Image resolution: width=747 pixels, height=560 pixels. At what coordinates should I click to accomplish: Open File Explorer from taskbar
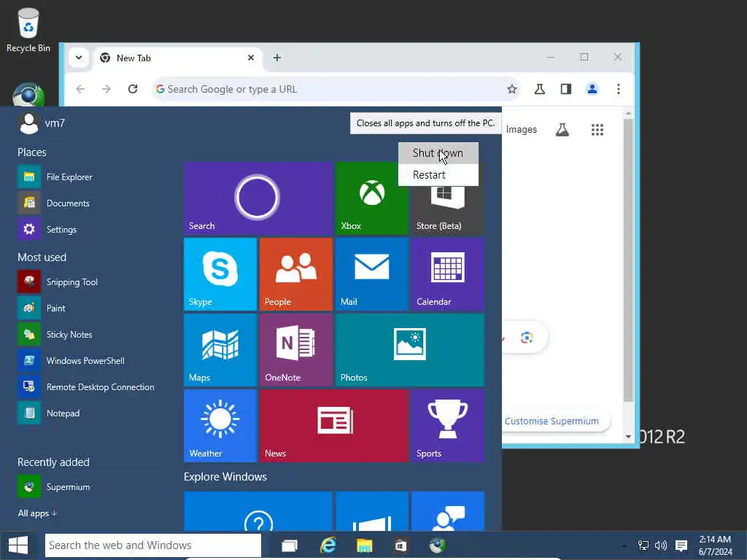(365, 545)
